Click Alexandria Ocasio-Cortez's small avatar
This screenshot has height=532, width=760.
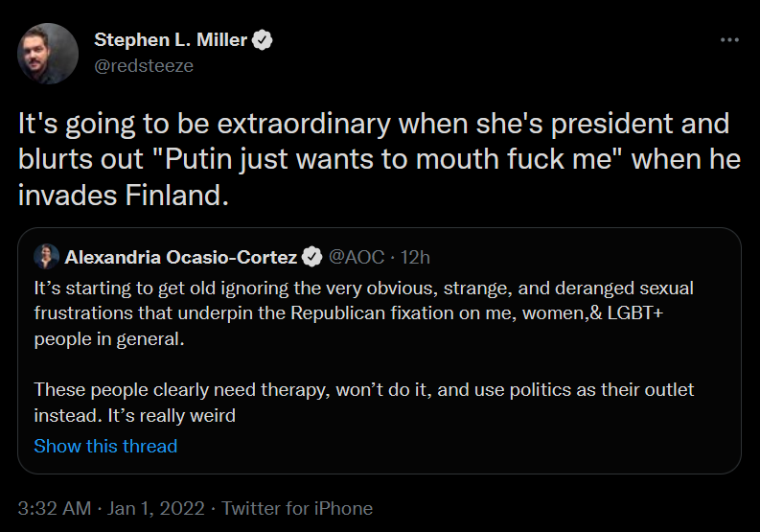click(46, 257)
